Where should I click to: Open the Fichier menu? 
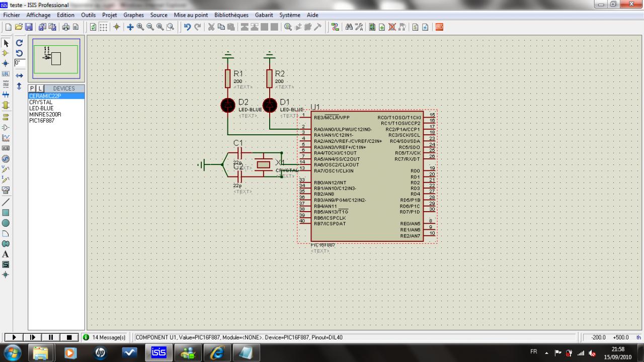(x=12, y=15)
